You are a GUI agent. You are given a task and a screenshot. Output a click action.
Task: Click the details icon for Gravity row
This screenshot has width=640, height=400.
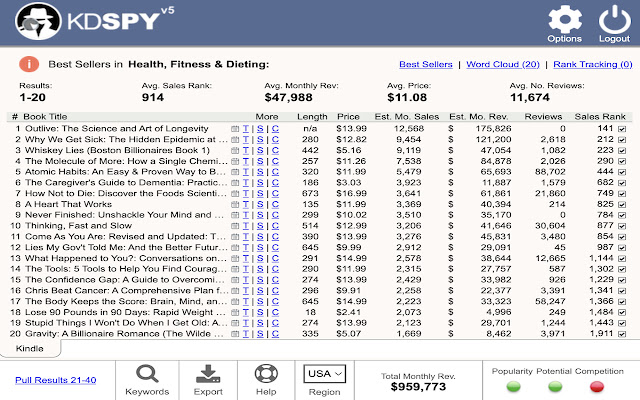(235, 334)
